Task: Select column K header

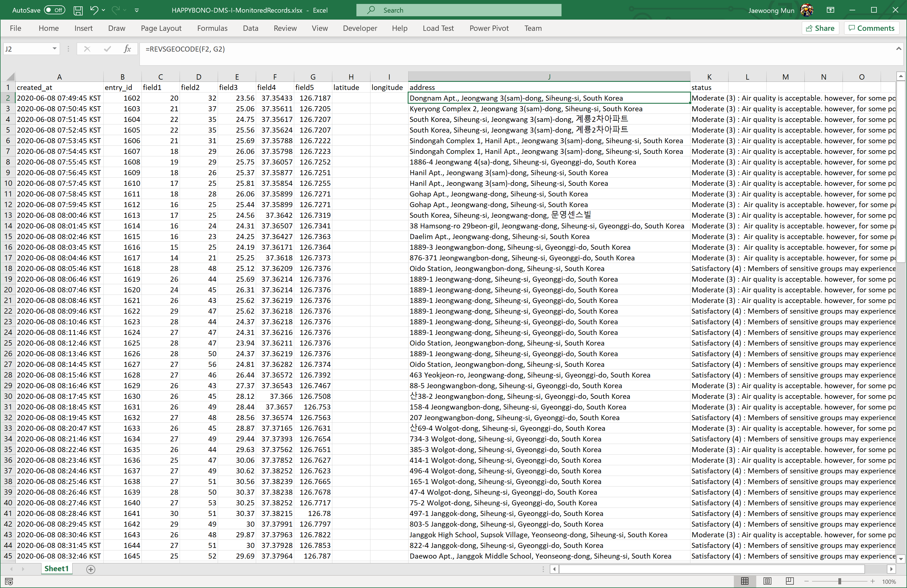Action: 709,77
